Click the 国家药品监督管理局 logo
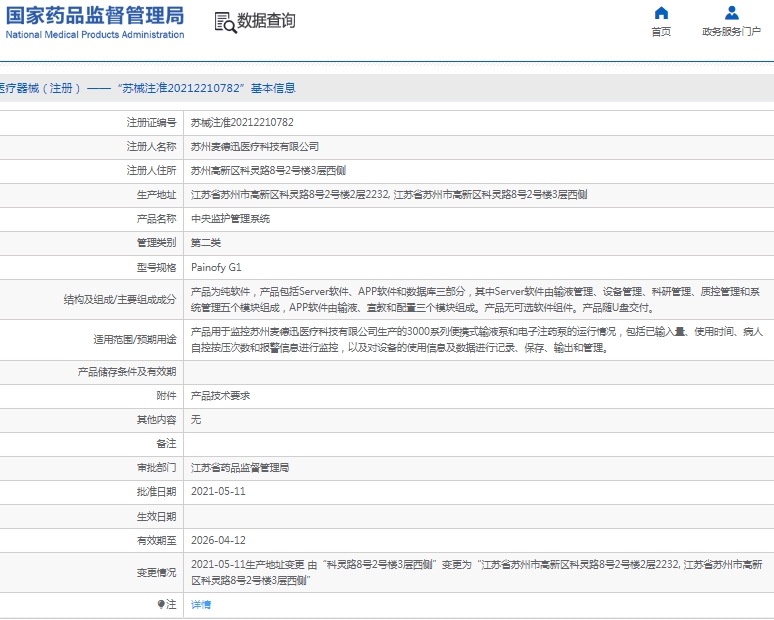 pos(95,15)
